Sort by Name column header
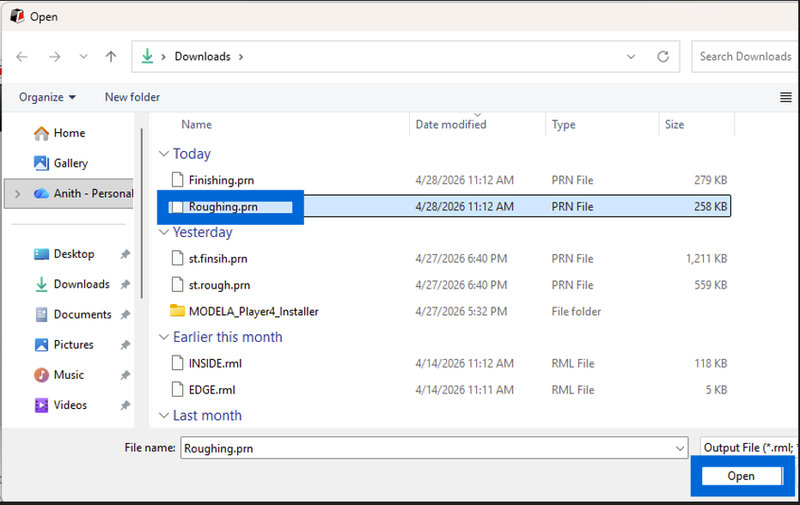The width and height of the screenshot is (800, 505). coord(196,124)
